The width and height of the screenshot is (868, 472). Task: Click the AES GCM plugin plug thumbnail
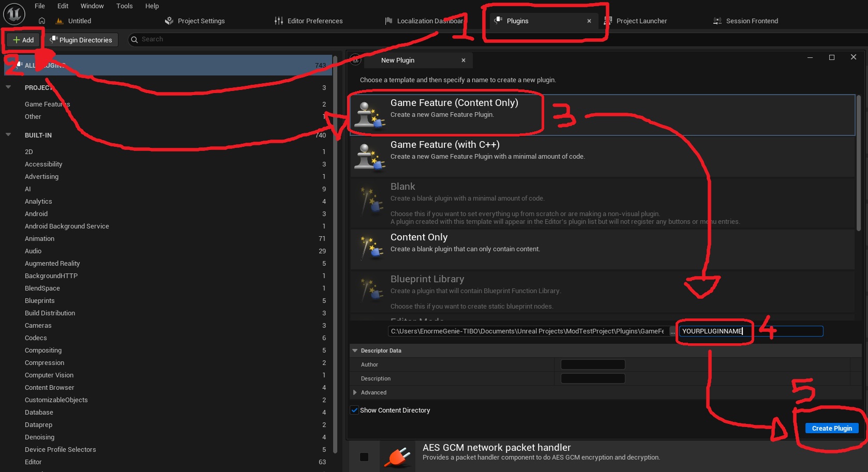pos(398,456)
